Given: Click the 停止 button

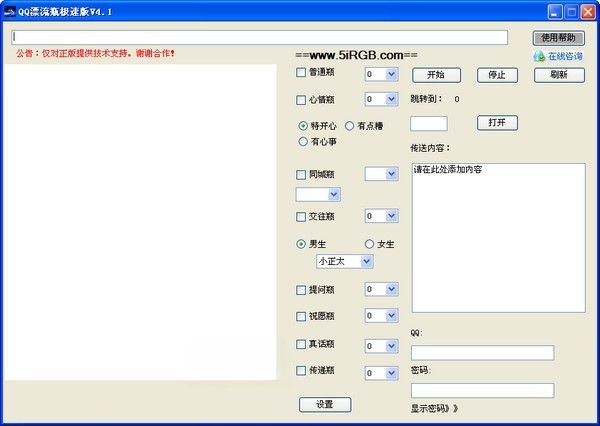Looking at the screenshot, I should click(x=497, y=75).
